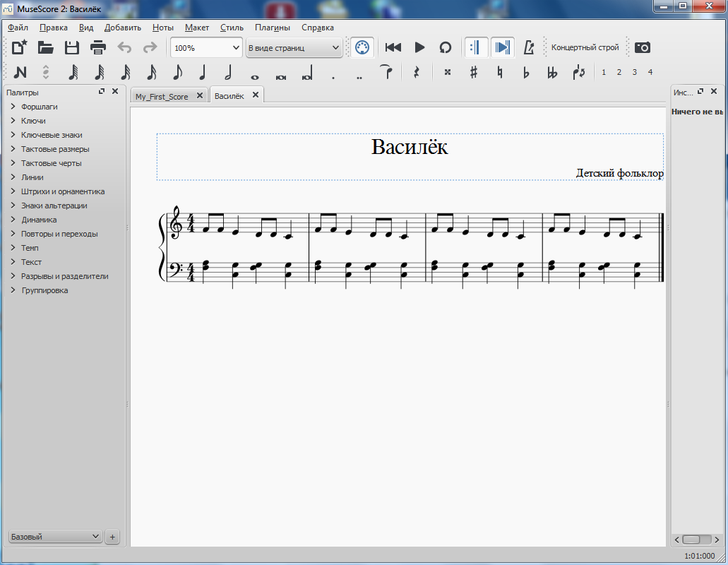Toggle pan score during playback
Image resolution: width=728 pixels, height=565 pixels.
pyautogui.click(x=502, y=47)
